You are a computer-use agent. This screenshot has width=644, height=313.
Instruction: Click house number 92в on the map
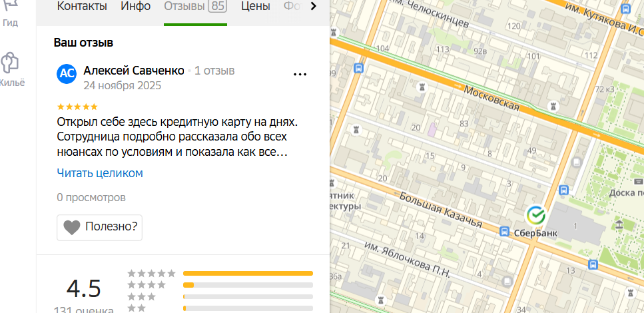[481, 51]
